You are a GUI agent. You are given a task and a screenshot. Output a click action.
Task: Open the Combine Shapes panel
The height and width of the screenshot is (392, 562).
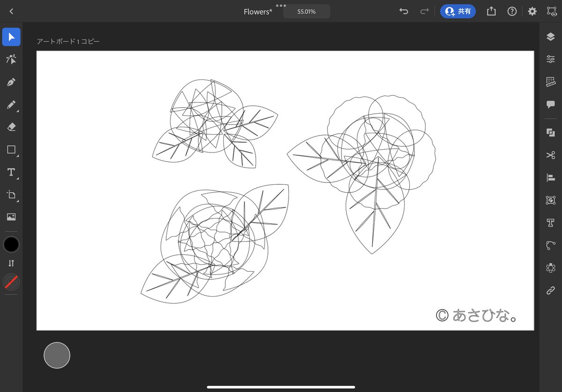coord(551,132)
